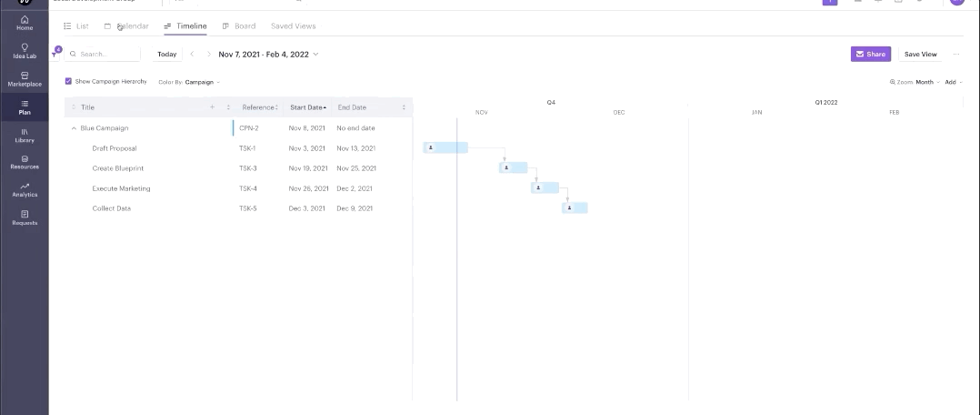Image resolution: width=980 pixels, height=415 pixels.
Task: Select the Collect Data timeline bar
Action: point(575,207)
